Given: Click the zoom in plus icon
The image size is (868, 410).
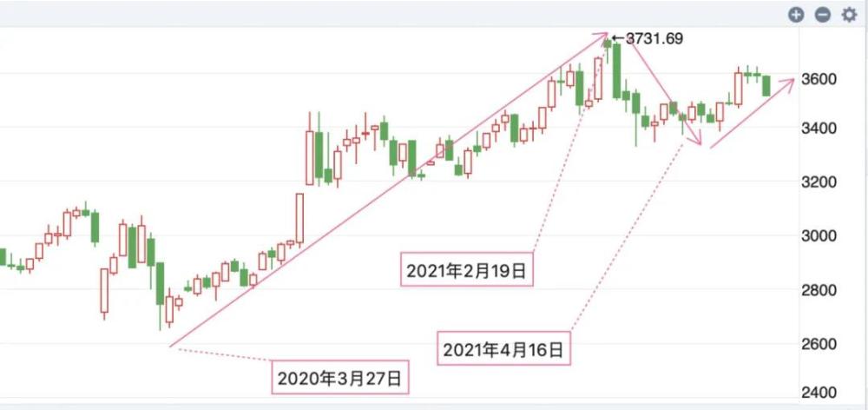Looking at the screenshot, I should [796, 15].
